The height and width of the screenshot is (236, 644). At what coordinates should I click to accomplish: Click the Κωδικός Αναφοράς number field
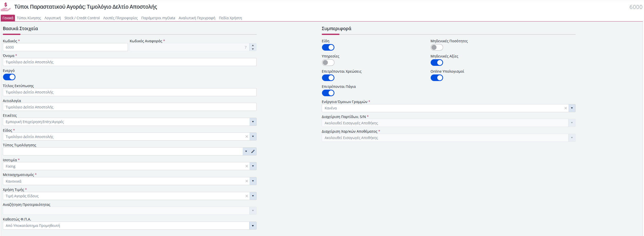[190, 47]
